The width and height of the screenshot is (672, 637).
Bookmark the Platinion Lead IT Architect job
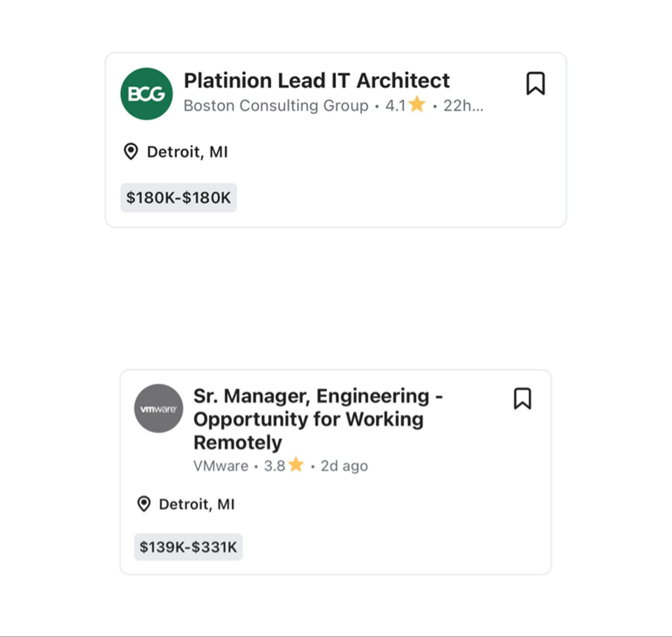click(535, 84)
